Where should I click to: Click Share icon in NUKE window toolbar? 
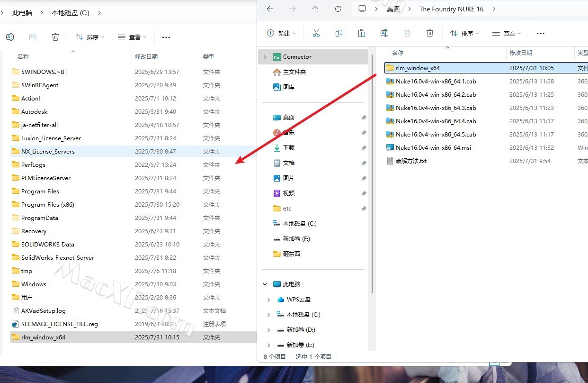(x=407, y=33)
